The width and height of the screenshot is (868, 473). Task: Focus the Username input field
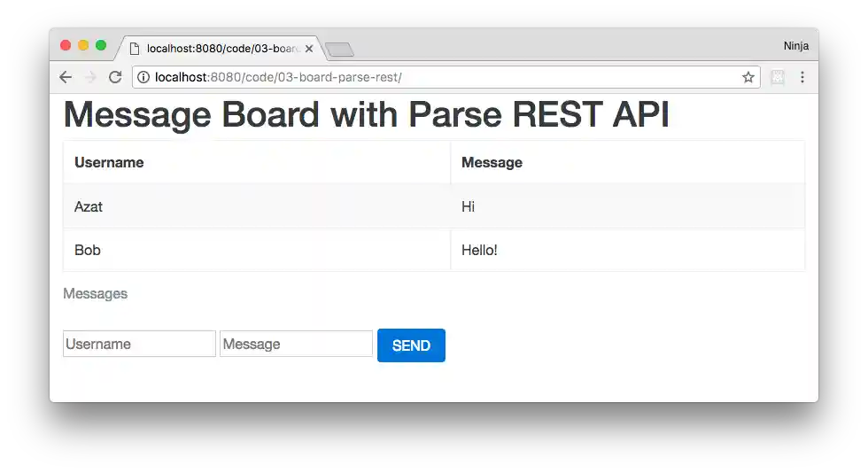tap(139, 344)
